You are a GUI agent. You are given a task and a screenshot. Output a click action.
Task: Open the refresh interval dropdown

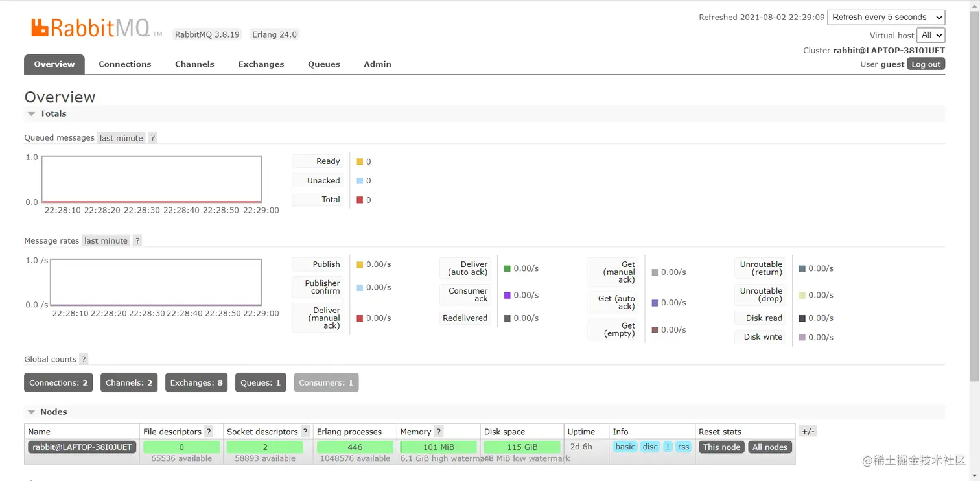(x=886, y=18)
